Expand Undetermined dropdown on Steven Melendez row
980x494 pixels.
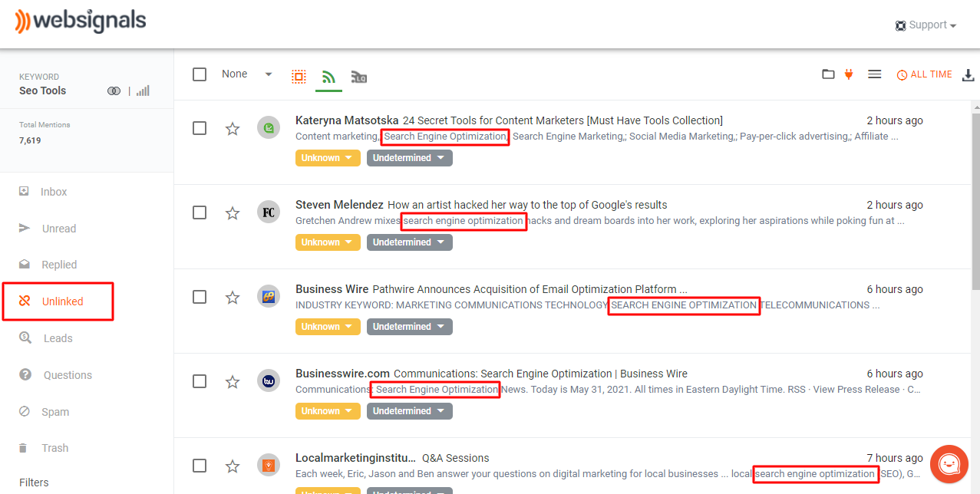[410, 242]
